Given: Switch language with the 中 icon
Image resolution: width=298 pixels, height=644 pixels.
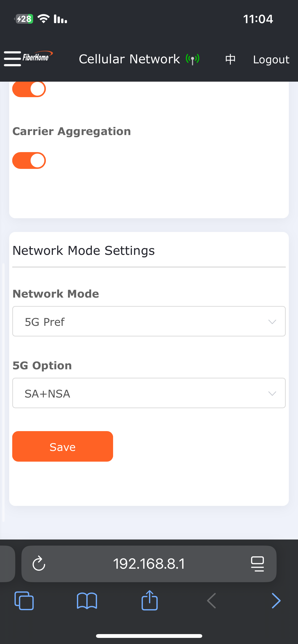Looking at the screenshot, I should [230, 59].
